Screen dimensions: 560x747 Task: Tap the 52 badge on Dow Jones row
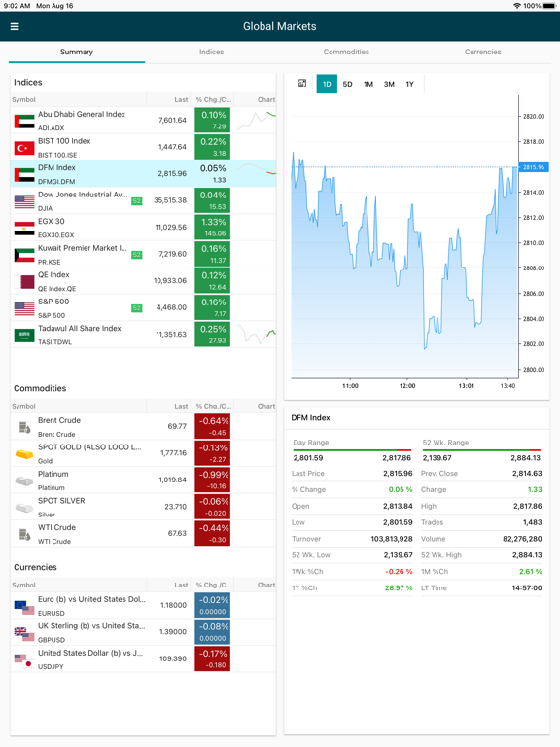(x=137, y=201)
